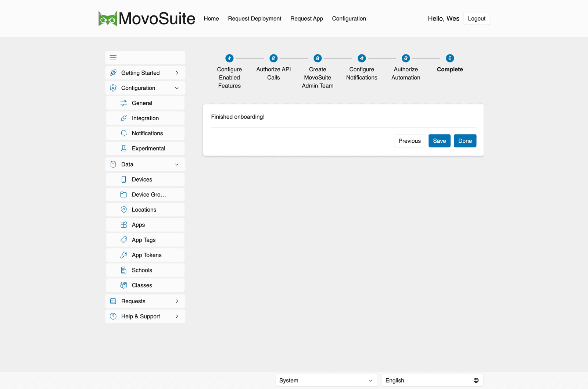Go to step 4 Configure Notifications circle

tap(362, 58)
